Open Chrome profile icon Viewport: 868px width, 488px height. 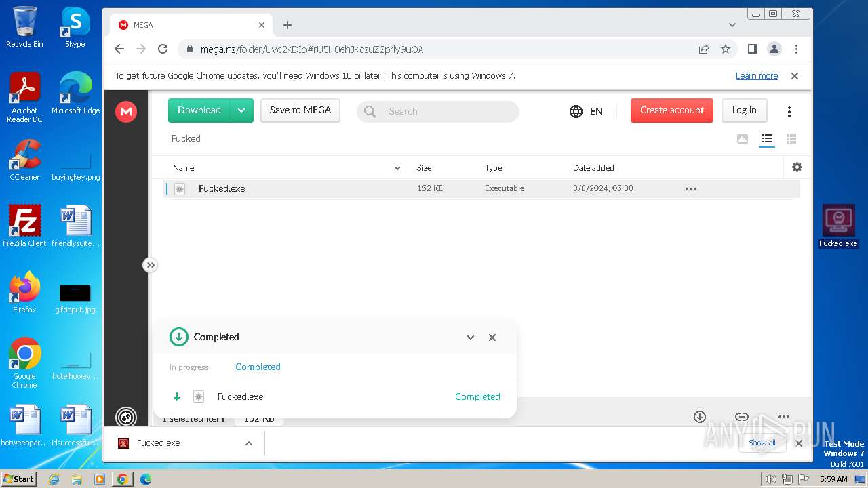tap(774, 49)
